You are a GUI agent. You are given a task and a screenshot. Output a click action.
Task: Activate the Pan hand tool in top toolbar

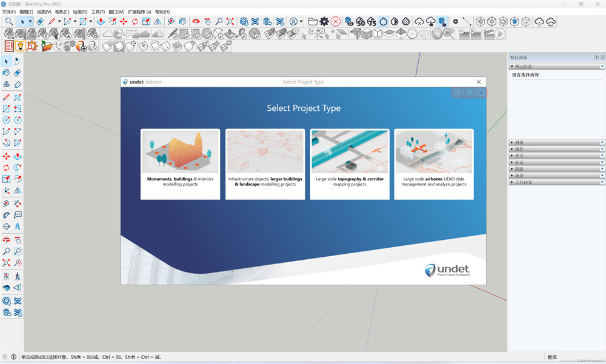tap(207, 22)
